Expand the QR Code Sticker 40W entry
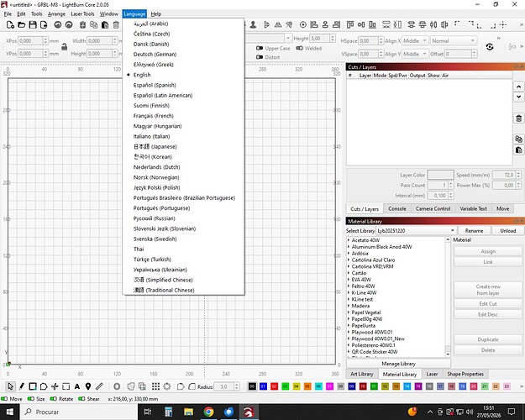The image size is (525, 420). coord(349,352)
